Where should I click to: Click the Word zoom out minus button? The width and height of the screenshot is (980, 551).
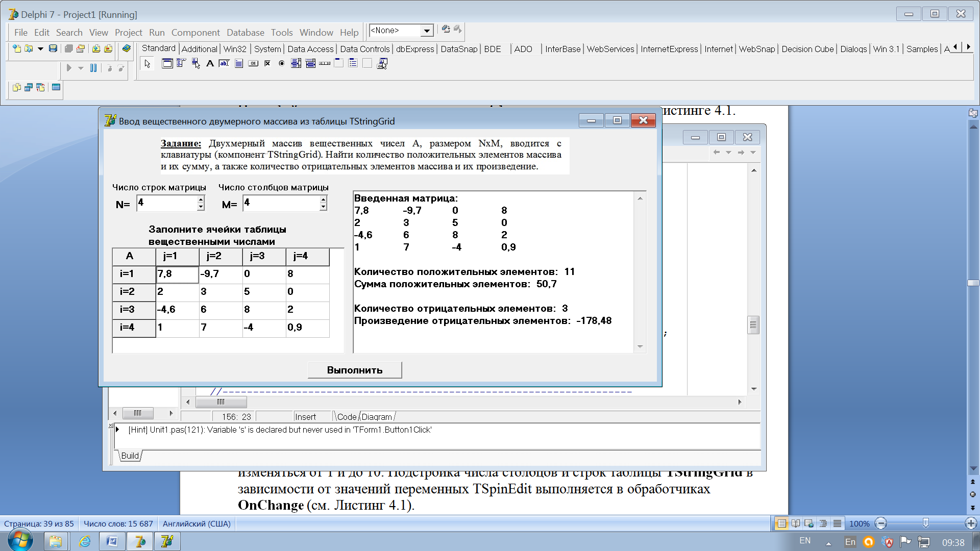tap(880, 523)
